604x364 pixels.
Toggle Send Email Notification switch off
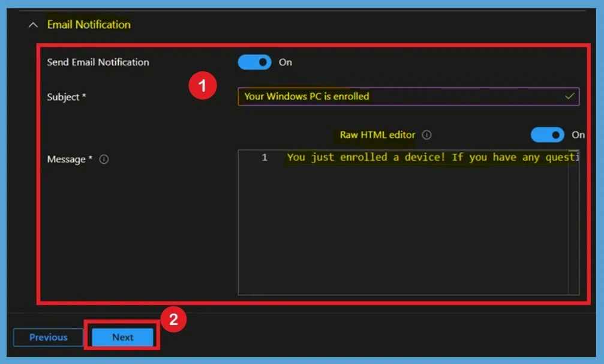click(255, 62)
